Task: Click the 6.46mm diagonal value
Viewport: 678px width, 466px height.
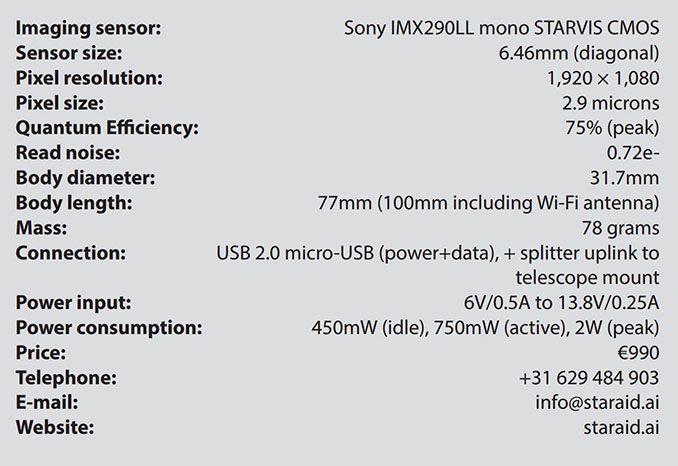Action: click(579, 54)
